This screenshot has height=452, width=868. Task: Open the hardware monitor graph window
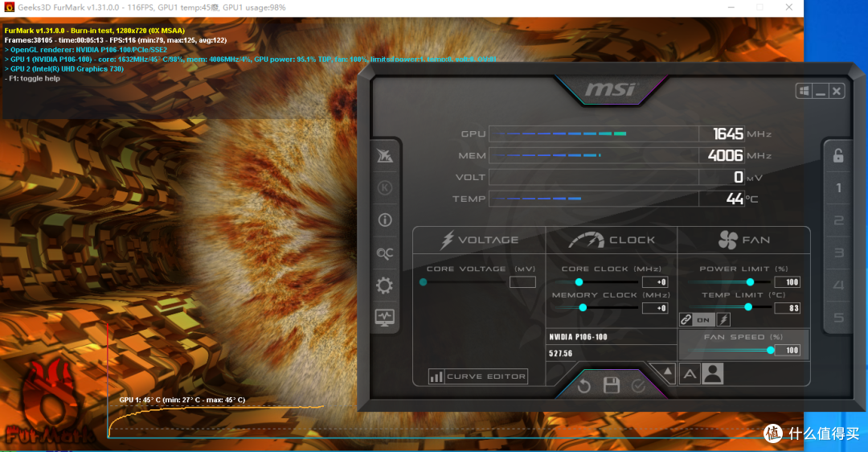point(385,318)
